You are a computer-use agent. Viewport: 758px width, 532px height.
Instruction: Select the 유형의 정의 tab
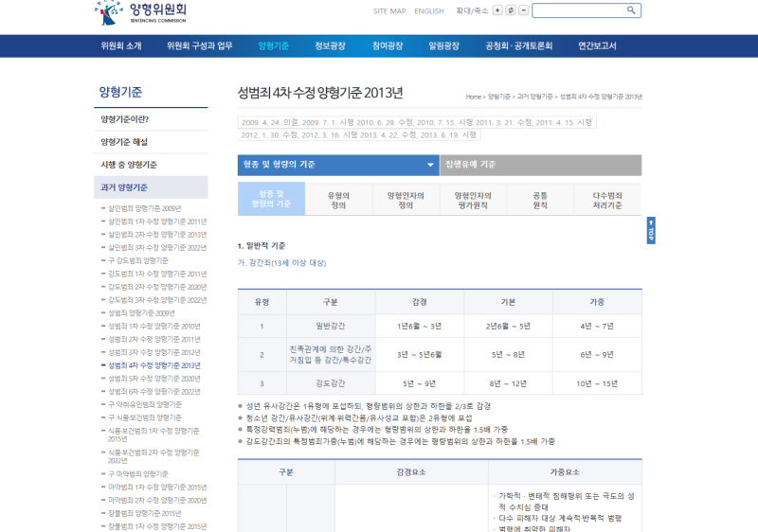[x=338, y=200]
